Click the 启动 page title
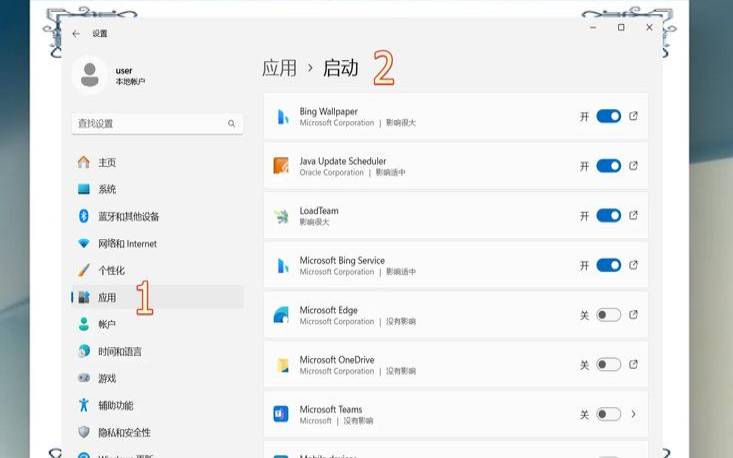The image size is (733, 458). [x=340, y=68]
